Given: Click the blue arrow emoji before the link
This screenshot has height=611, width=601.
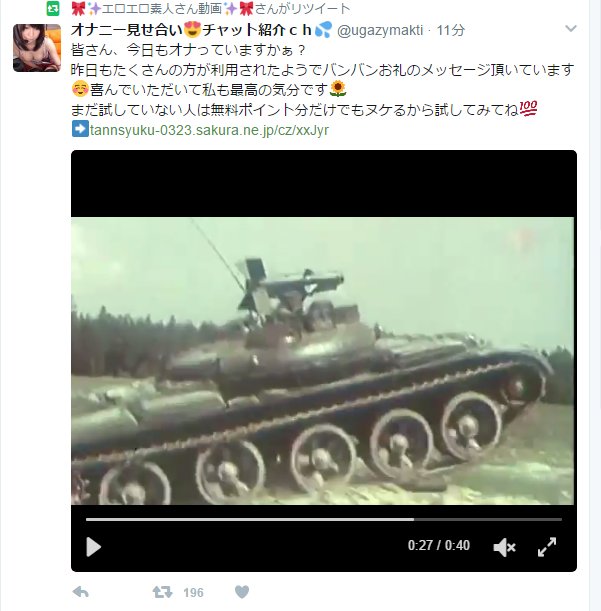Looking at the screenshot, I should click(x=80, y=129).
